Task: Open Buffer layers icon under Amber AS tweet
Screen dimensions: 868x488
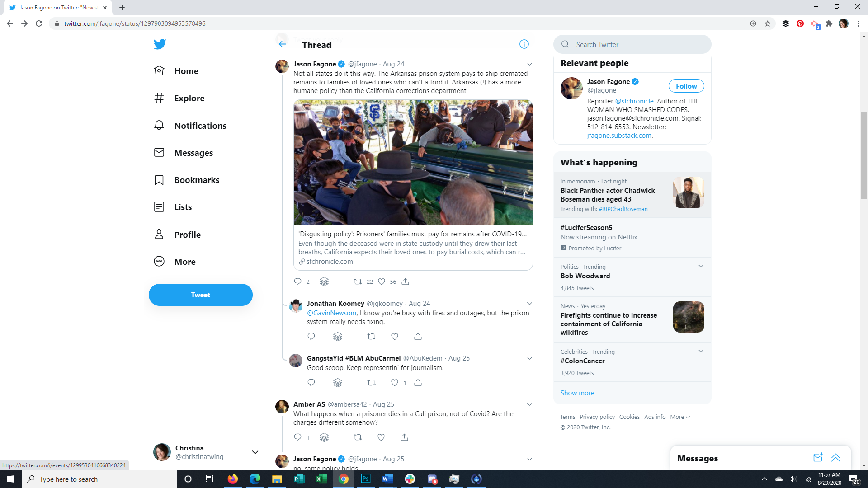Action: [x=324, y=437]
